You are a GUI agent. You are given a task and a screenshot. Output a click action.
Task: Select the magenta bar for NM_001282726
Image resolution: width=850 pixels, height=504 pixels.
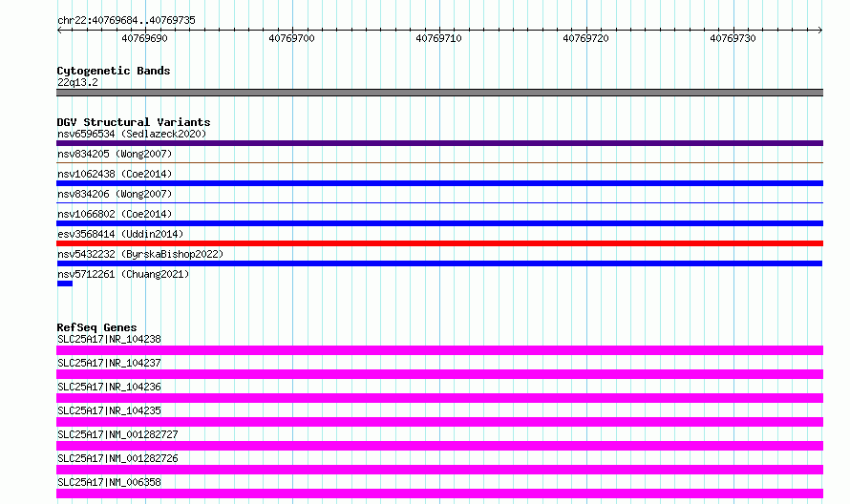pyautogui.click(x=439, y=470)
